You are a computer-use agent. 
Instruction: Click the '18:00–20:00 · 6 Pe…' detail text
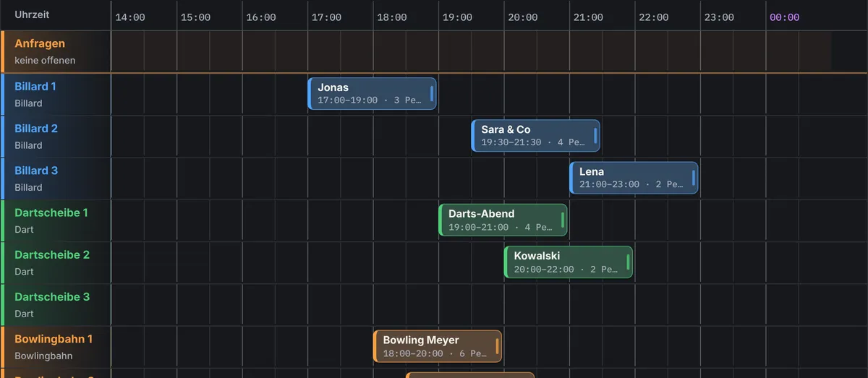pos(435,353)
